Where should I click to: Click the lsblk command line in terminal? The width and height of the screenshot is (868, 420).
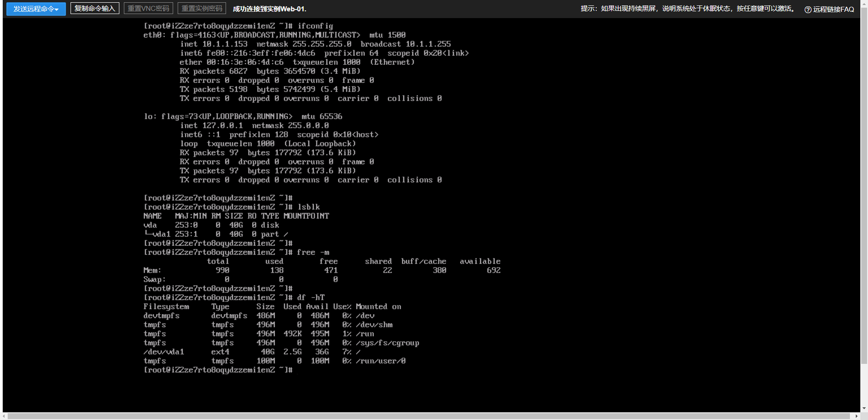click(x=231, y=207)
